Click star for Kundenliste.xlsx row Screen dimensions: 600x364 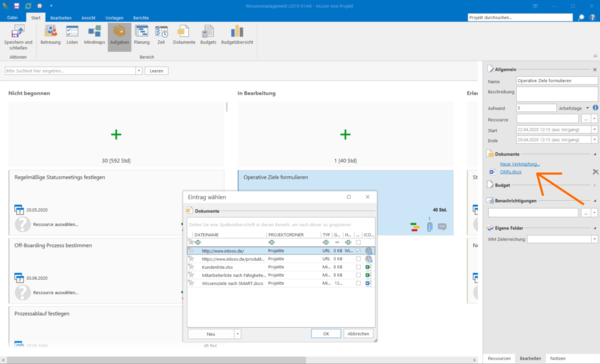click(191, 267)
